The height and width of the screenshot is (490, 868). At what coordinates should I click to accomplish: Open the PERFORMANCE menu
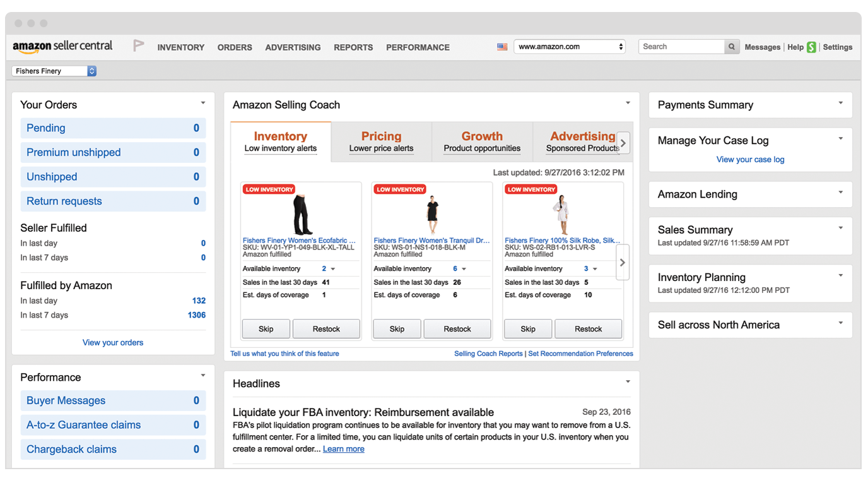tap(418, 47)
